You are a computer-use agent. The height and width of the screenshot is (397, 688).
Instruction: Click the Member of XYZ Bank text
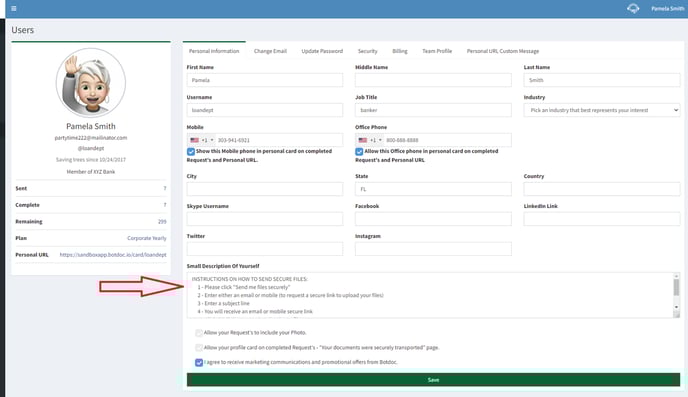pyautogui.click(x=91, y=172)
